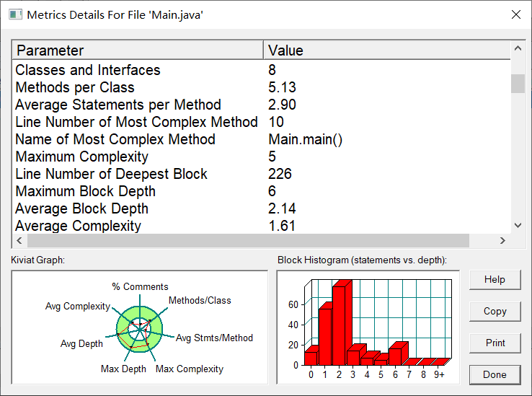Click the horizontal scrollbar thumb
This screenshot has height=396, width=532.
[249, 240]
